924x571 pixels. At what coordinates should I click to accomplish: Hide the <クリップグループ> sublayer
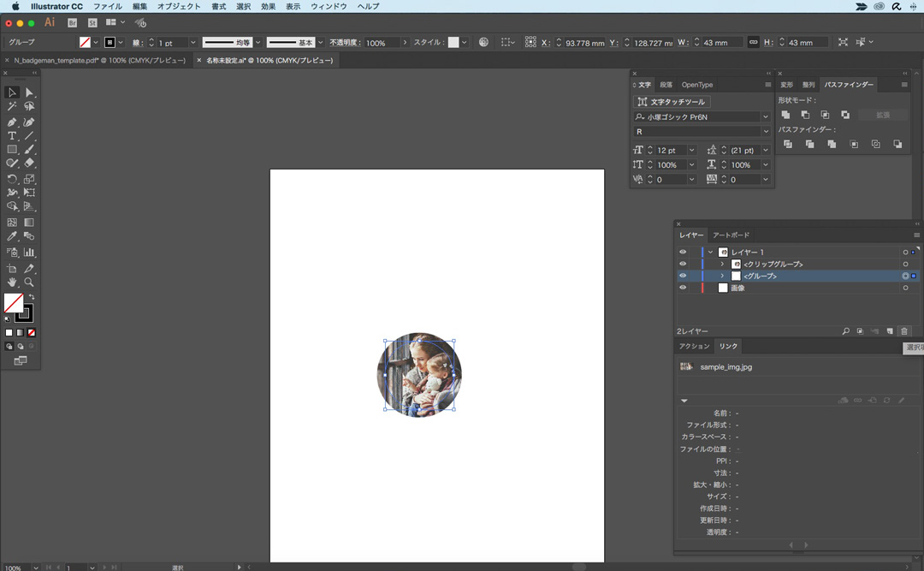pos(683,265)
